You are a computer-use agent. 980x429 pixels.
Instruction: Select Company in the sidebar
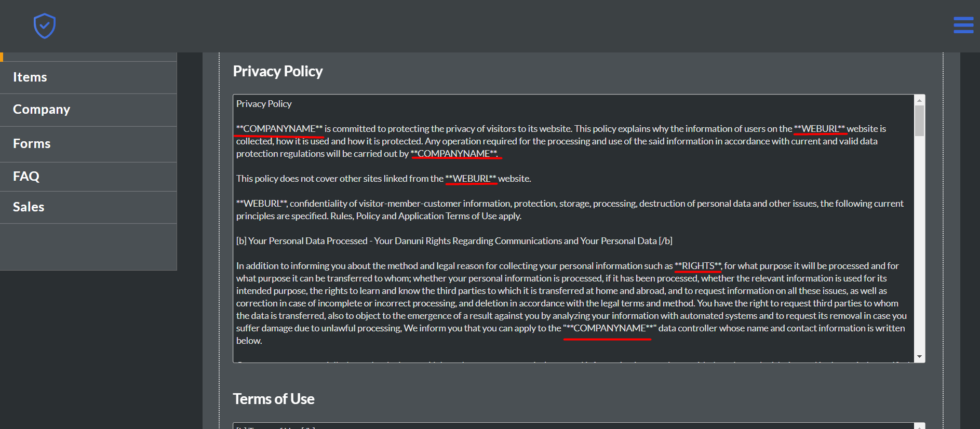(x=88, y=110)
